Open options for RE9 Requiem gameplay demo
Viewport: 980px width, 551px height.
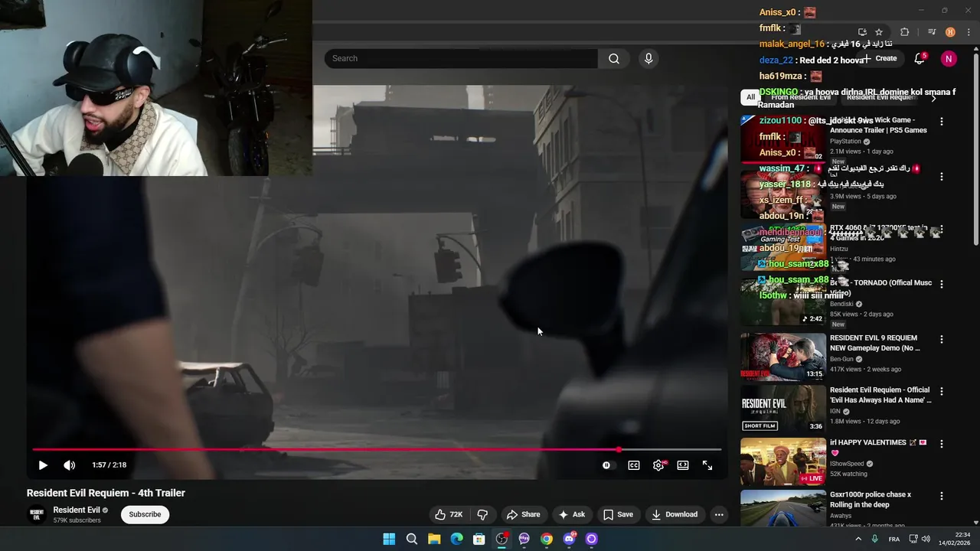(942, 339)
